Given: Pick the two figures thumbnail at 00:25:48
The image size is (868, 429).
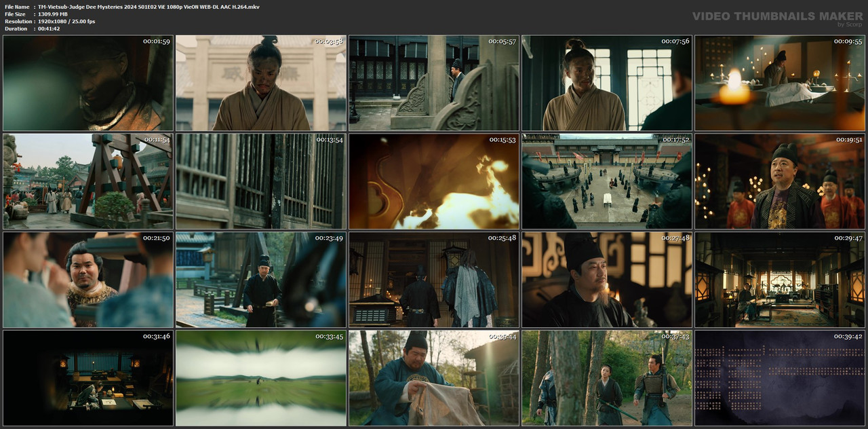Looking at the screenshot, I should 434,280.
